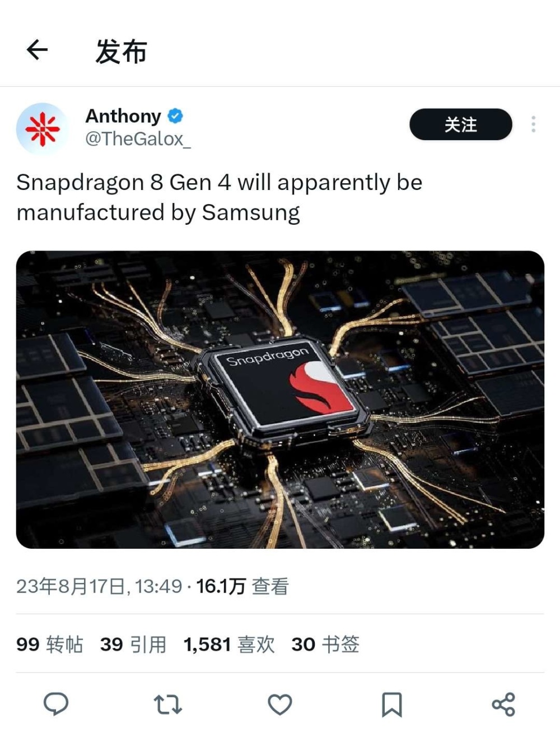Open the three-dot more options menu
This screenshot has height=732, width=560.
tap(533, 124)
